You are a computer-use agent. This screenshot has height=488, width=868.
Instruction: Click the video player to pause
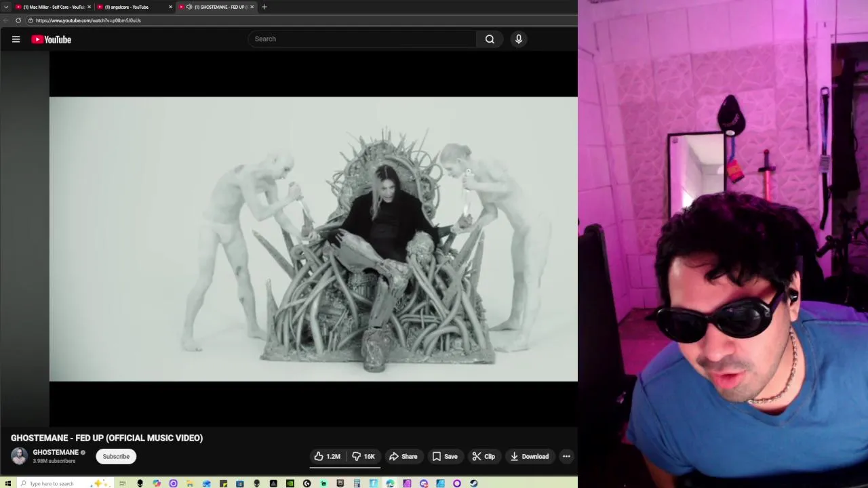[x=313, y=239]
